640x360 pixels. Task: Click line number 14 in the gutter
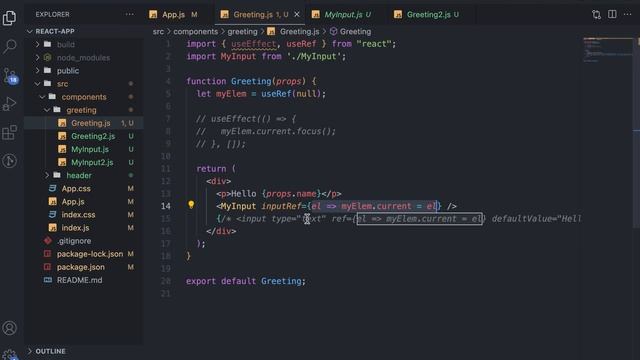pyautogui.click(x=165, y=206)
